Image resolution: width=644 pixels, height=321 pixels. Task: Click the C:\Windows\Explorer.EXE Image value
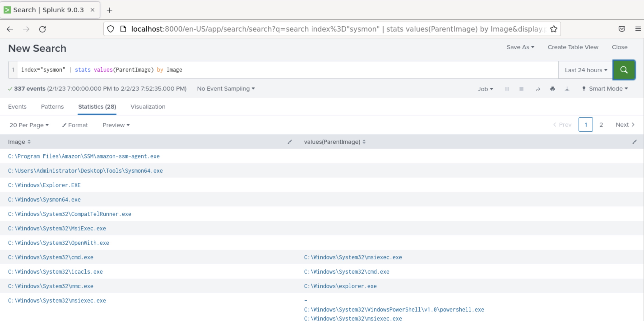44,185
